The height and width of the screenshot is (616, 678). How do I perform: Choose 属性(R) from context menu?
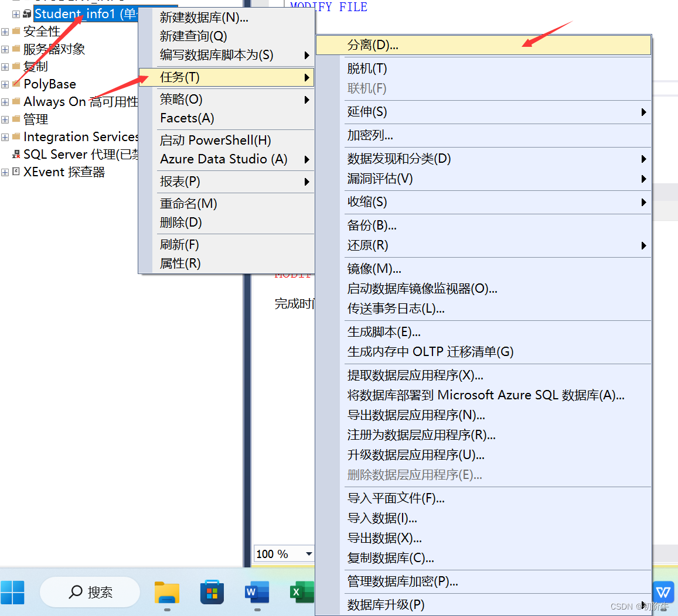pos(227,263)
